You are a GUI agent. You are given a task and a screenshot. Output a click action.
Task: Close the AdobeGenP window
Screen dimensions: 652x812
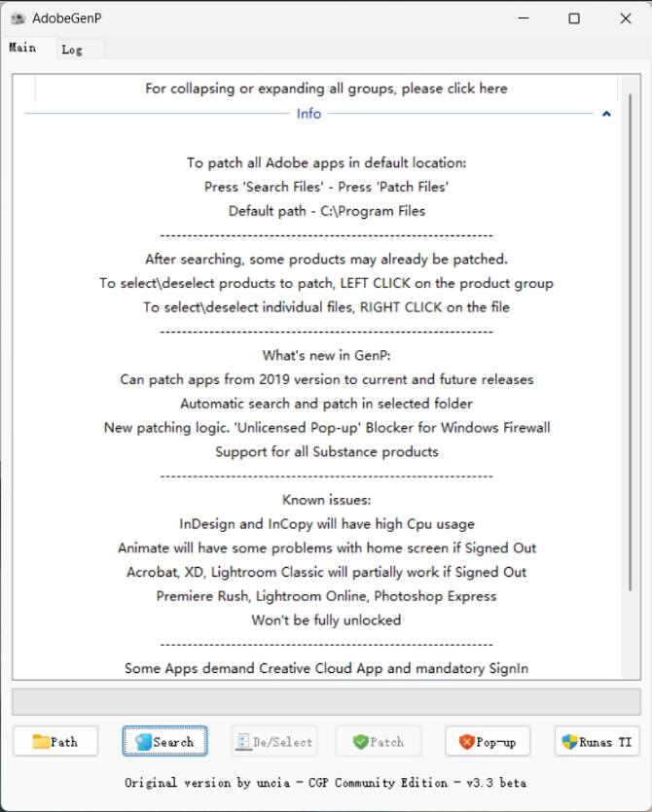[626, 18]
